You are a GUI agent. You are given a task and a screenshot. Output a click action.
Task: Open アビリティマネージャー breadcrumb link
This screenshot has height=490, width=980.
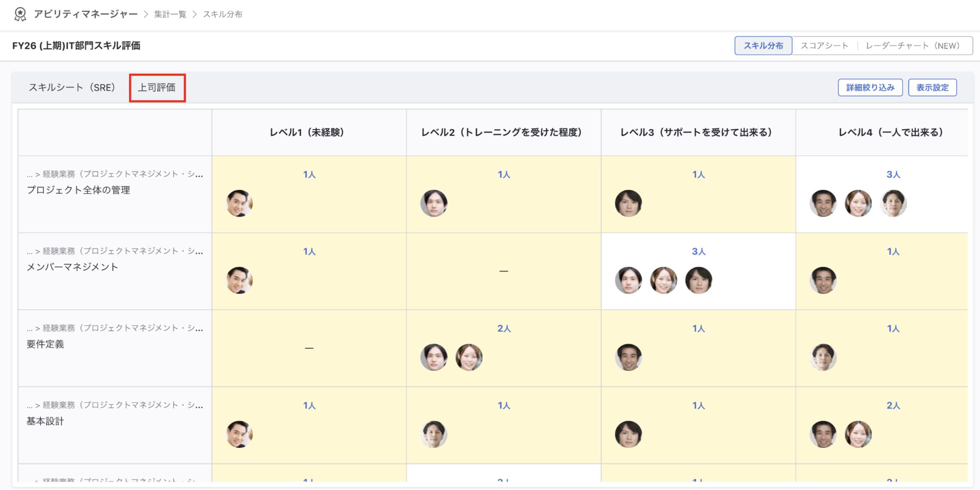(x=86, y=14)
